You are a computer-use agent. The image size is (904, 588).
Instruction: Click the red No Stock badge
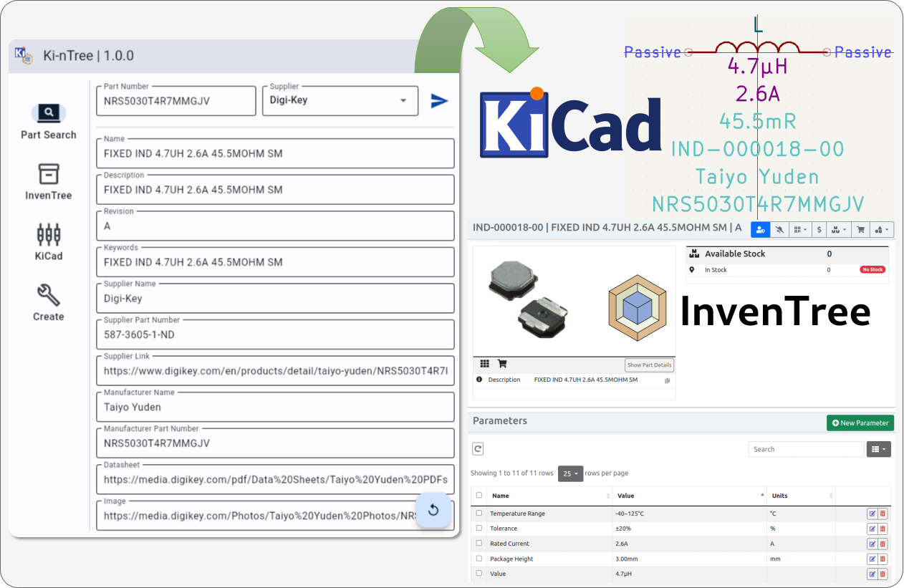(872, 270)
